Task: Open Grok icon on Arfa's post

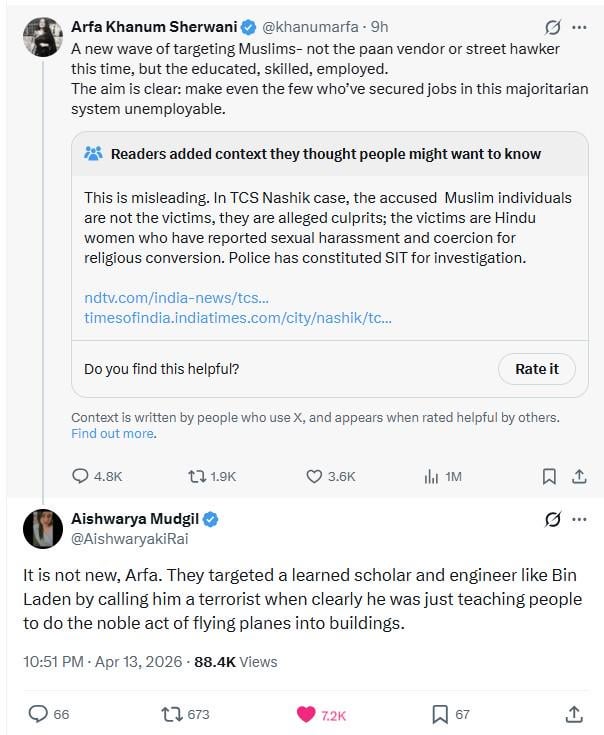Action: (551, 27)
